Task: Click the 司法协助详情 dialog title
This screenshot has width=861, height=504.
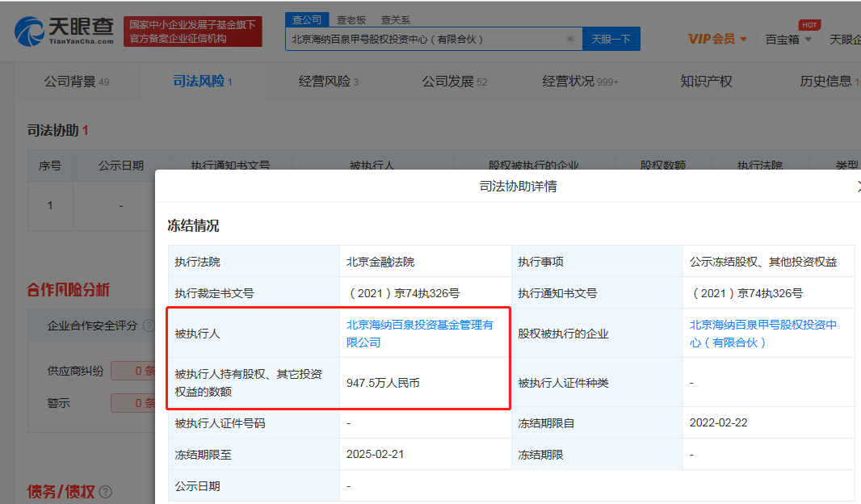Action: (x=518, y=187)
